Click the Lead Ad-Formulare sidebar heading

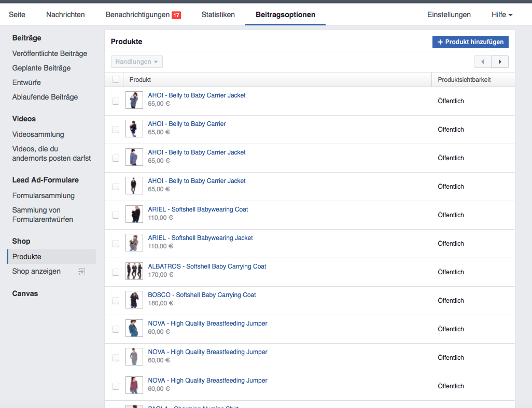tap(46, 180)
